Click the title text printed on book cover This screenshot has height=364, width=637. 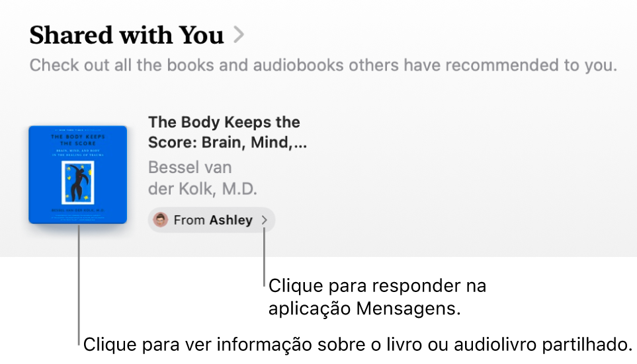click(77, 139)
